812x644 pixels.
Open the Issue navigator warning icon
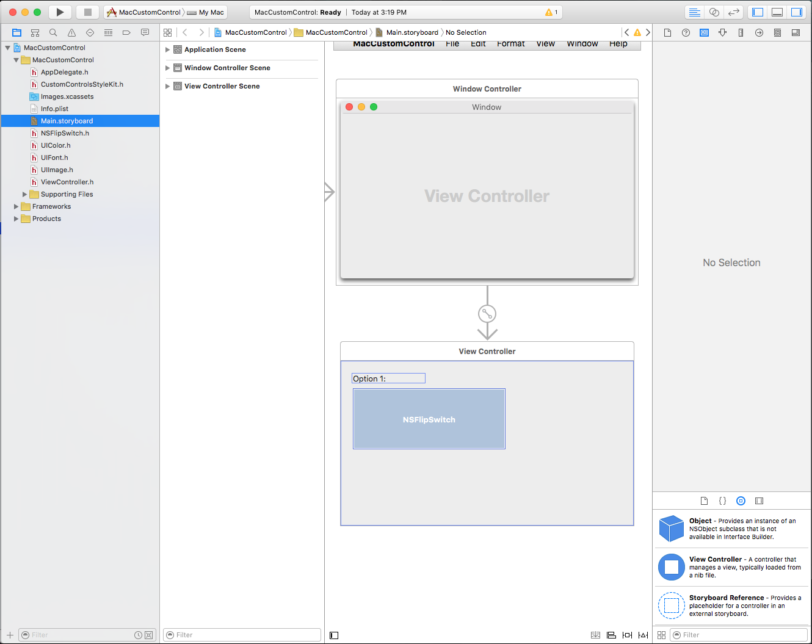pyautogui.click(x=71, y=32)
